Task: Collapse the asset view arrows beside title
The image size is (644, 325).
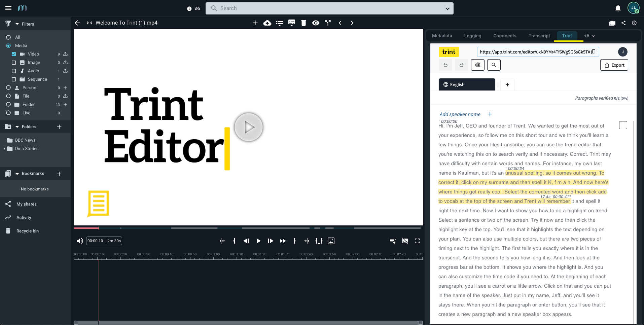Action: 90,23
